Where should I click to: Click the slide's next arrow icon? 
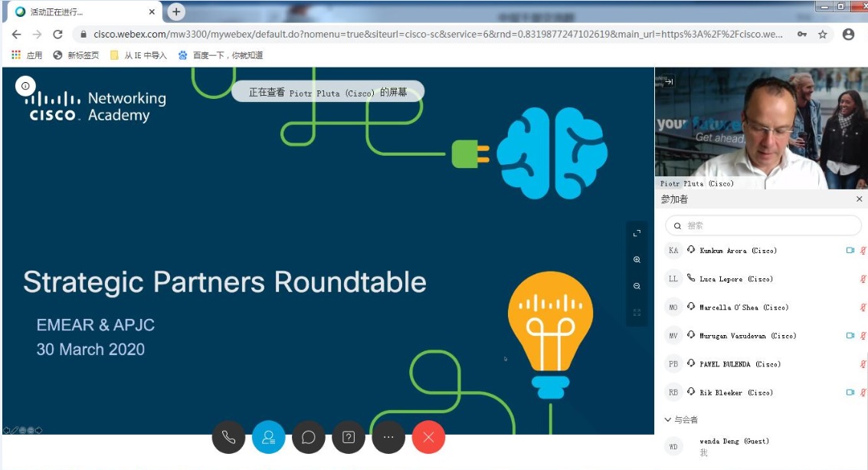click(39, 430)
